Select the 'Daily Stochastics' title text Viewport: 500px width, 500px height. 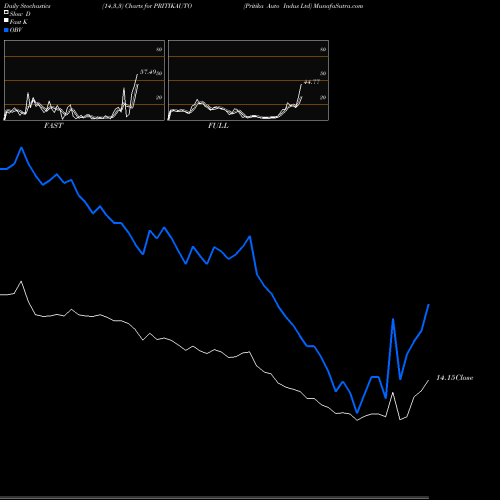click(x=27, y=6)
